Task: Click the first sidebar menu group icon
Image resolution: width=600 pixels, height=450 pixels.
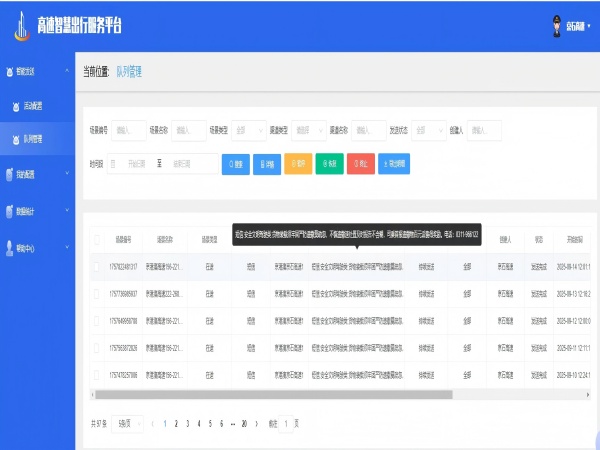Action: (11, 72)
